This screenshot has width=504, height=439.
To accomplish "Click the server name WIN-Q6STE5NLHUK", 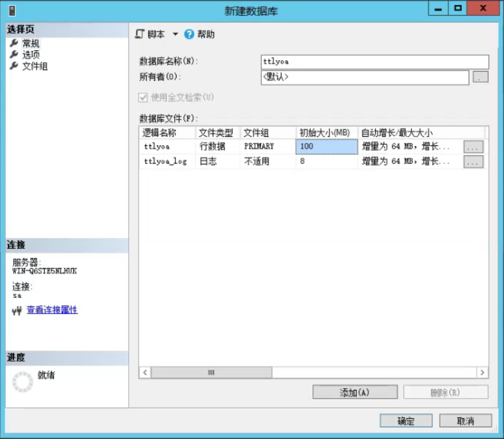I will point(45,271).
